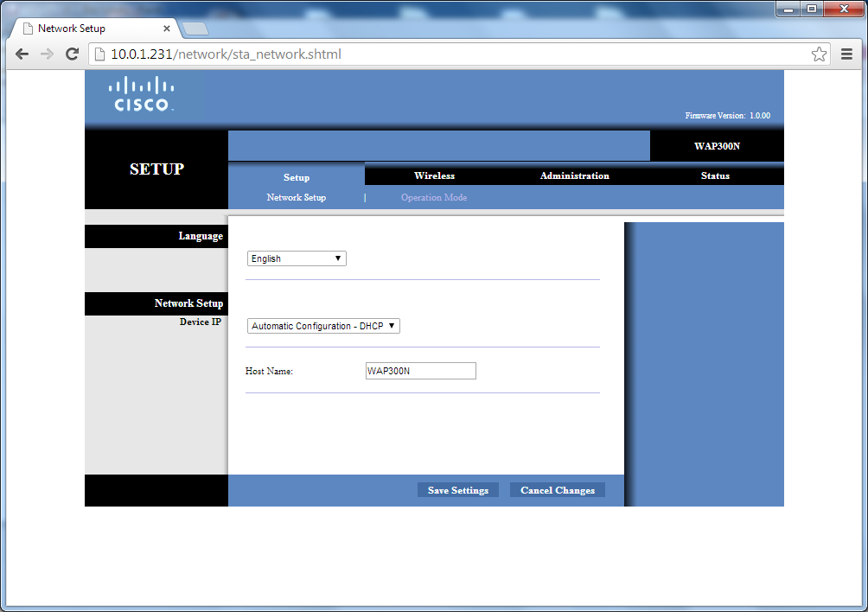Image resolution: width=868 pixels, height=612 pixels.
Task: Open a new tab button
Action: (x=195, y=29)
